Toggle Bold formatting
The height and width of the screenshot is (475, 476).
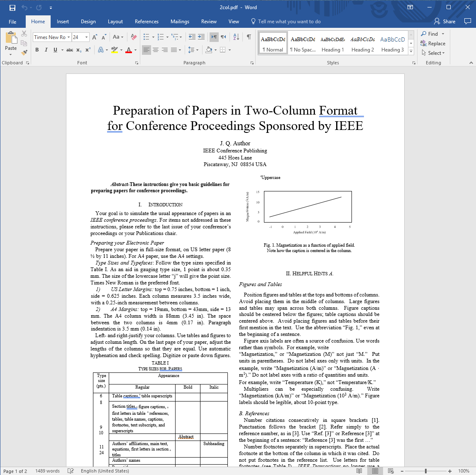pos(37,50)
